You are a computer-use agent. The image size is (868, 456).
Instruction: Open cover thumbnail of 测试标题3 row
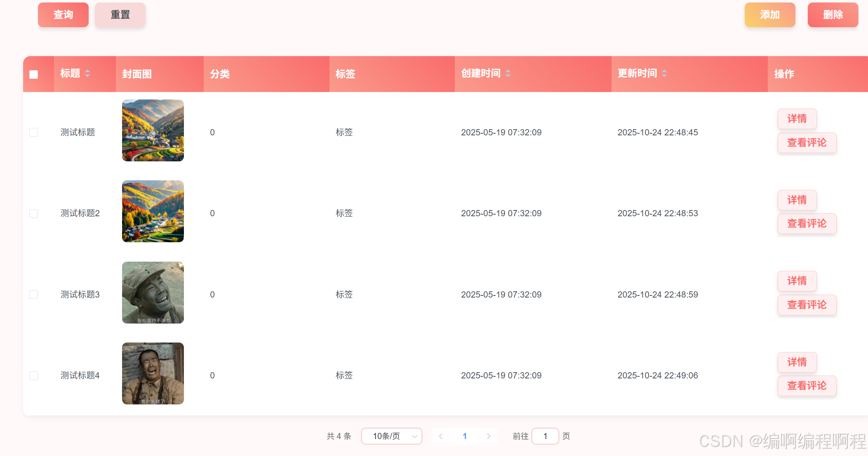pos(153,293)
